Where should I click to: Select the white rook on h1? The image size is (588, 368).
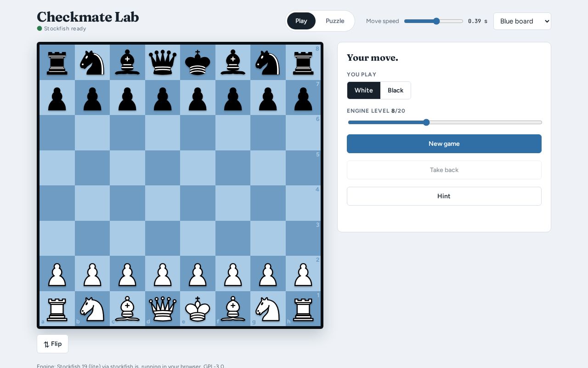coord(303,309)
